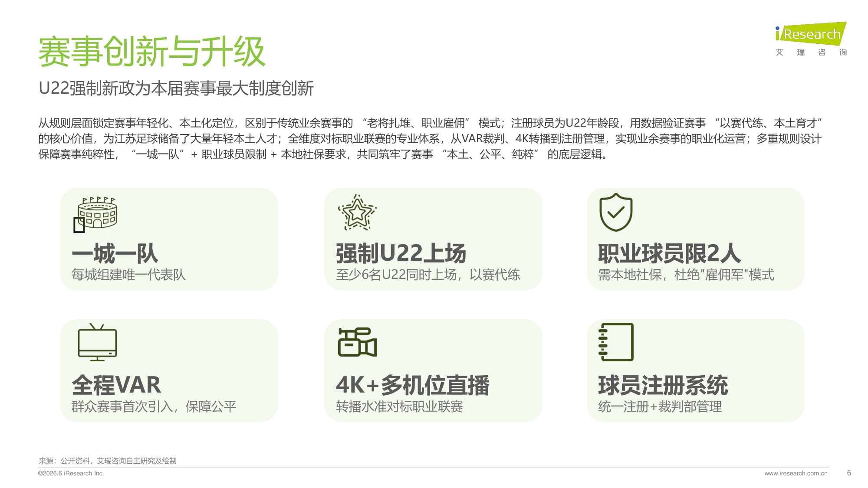Click the text 至少6名U22同时上场，以赛代练
Viewport: 868px width, 488px height.
[428, 275]
